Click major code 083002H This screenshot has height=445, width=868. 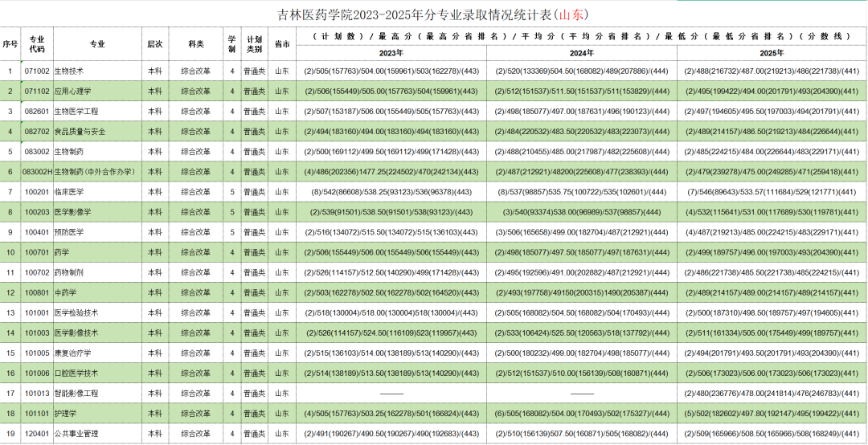click(37, 172)
